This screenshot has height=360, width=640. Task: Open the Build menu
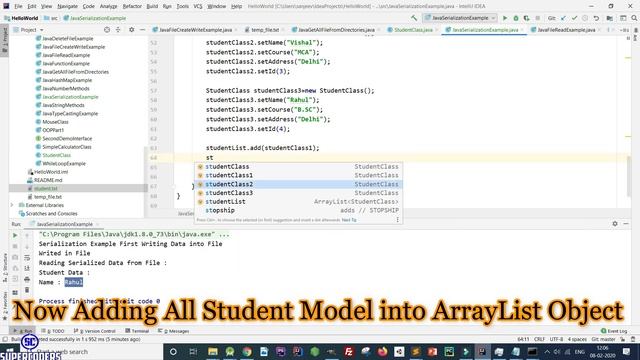click(152, 6)
